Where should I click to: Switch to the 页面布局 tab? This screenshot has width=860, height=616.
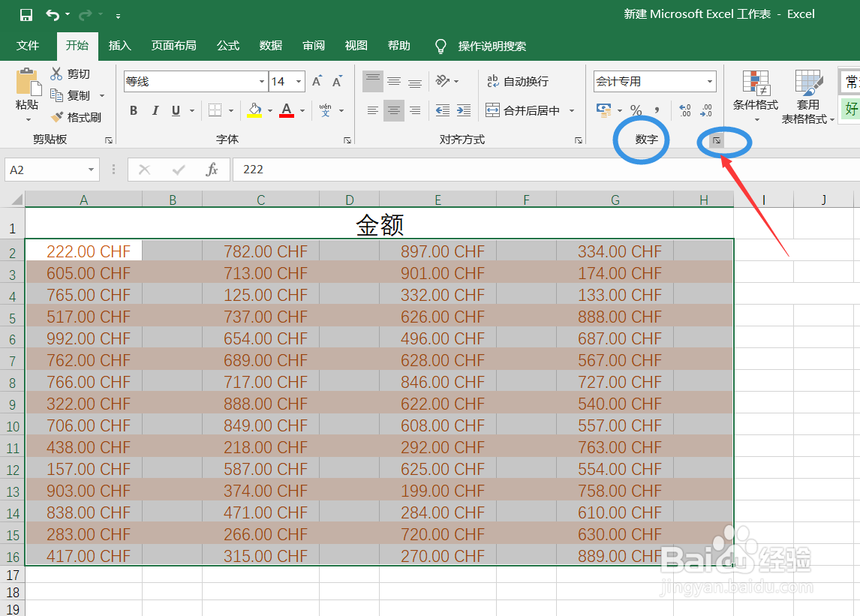[173, 46]
